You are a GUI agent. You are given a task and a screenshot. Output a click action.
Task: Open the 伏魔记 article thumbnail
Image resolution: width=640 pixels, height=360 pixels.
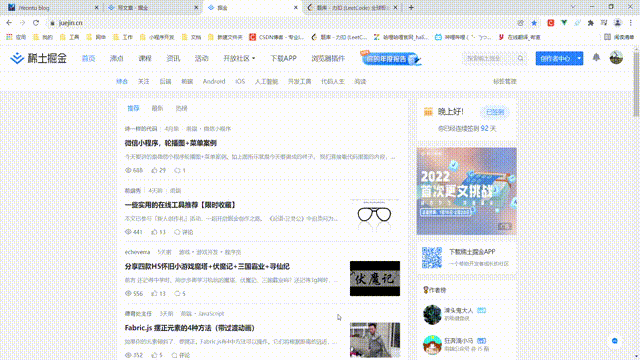pos(375,278)
